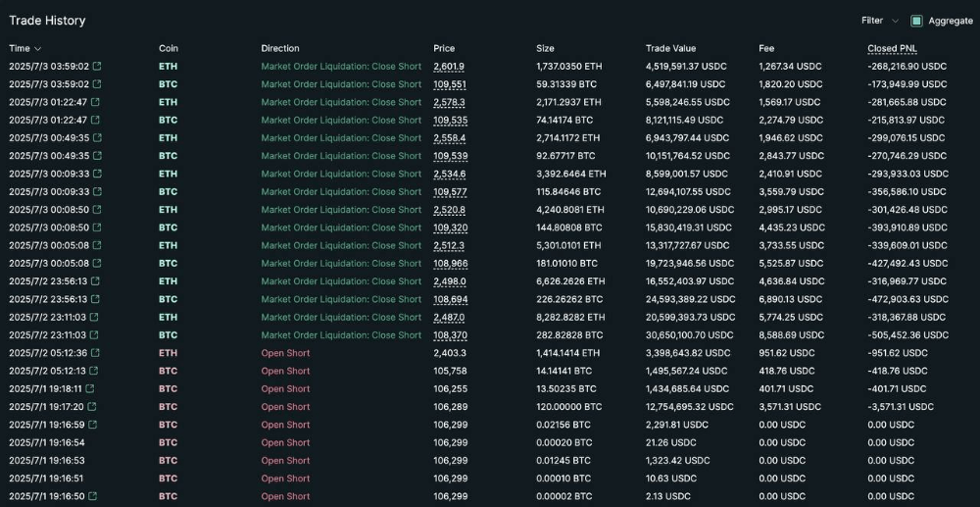Open the Filter dropdown
Image resolution: width=980 pixels, height=507 pixels.
(x=880, y=21)
